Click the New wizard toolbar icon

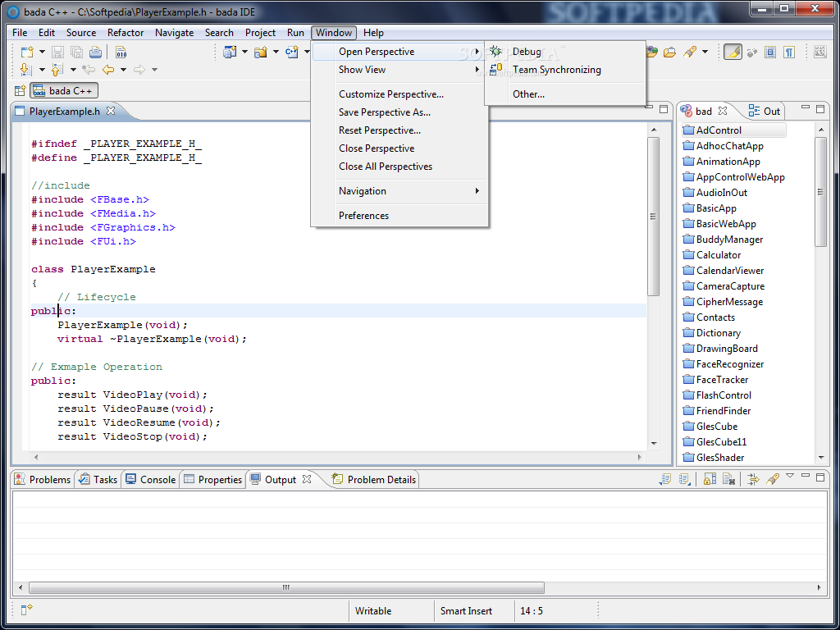(27, 52)
